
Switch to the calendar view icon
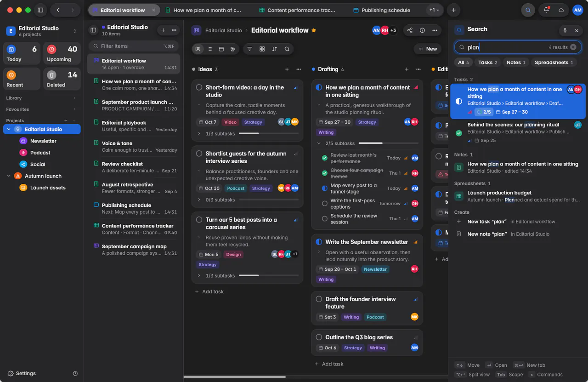click(x=221, y=49)
